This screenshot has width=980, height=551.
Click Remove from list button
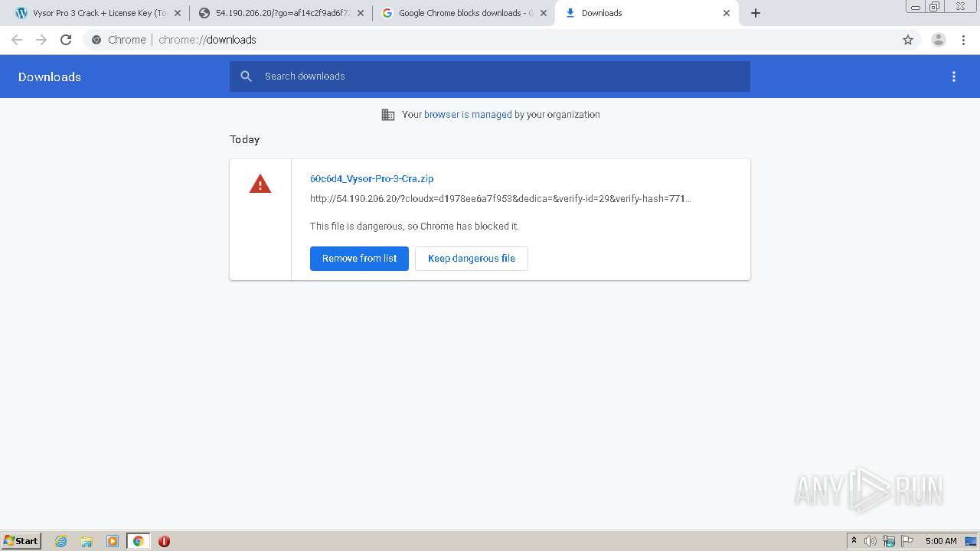coord(359,259)
